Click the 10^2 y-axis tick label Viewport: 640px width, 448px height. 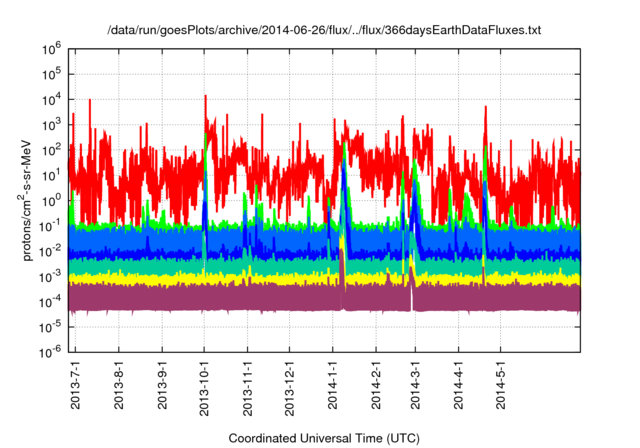click(x=51, y=151)
